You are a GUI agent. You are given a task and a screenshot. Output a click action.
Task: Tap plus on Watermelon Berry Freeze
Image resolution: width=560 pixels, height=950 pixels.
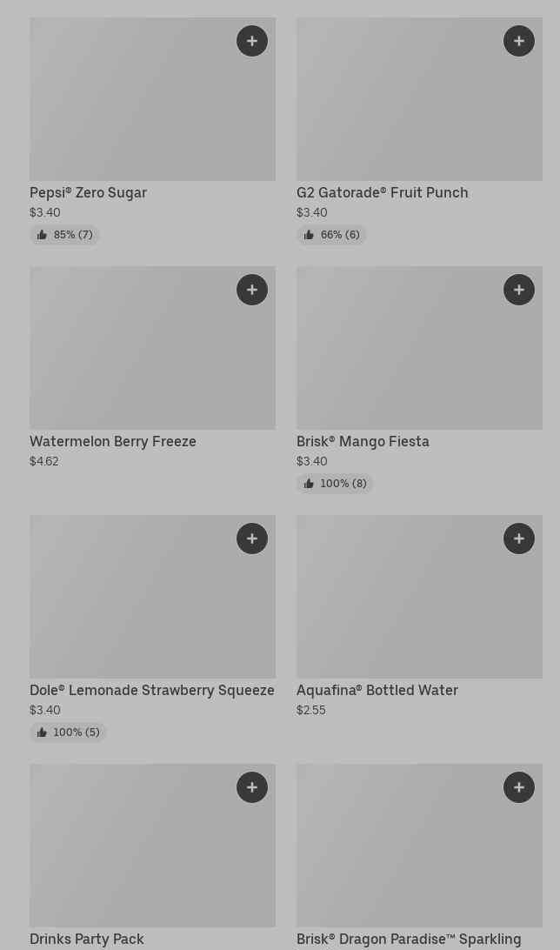click(252, 290)
